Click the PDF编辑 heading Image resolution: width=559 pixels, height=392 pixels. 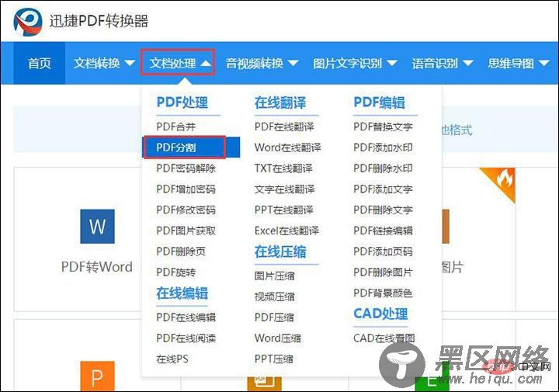380,102
